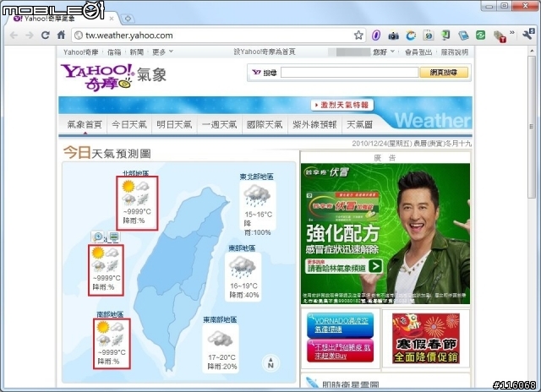This screenshot has height=392, width=541.
Task: Focus the Yahoo search text field
Action: click(349, 73)
